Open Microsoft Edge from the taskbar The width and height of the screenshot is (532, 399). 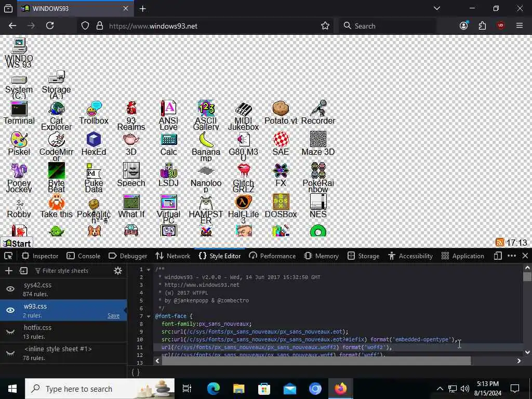pyautogui.click(x=214, y=389)
